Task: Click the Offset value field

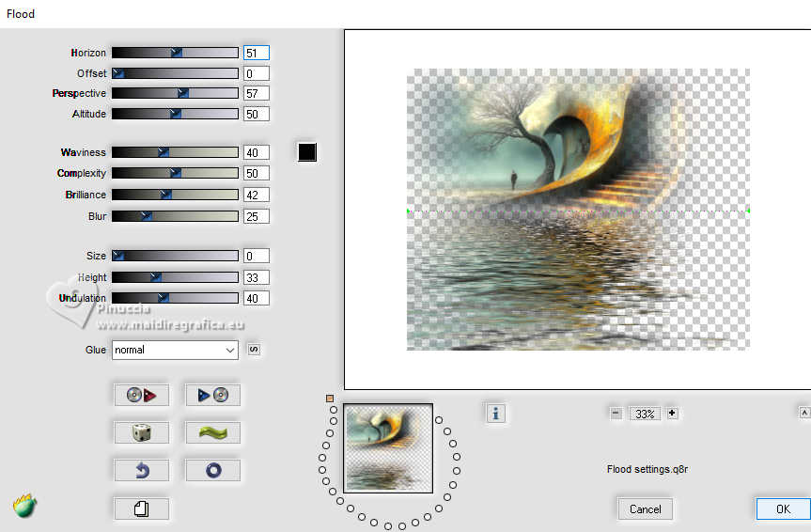Action: 256,73
